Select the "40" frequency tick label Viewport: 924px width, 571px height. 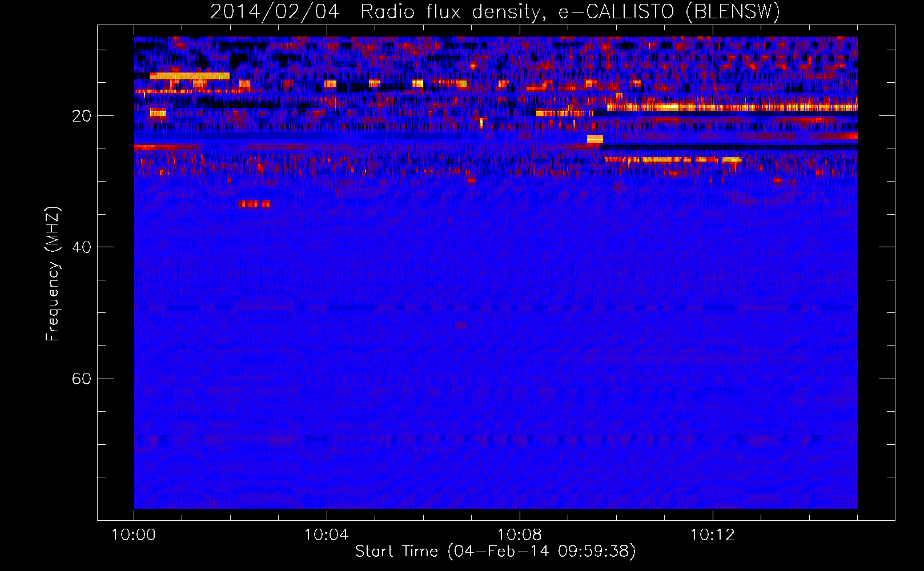tap(82, 247)
